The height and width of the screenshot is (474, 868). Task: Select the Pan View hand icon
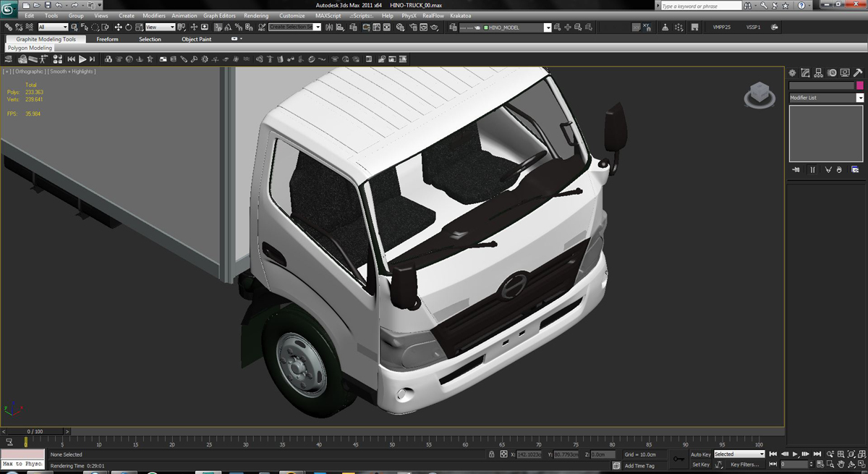pos(843,464)
